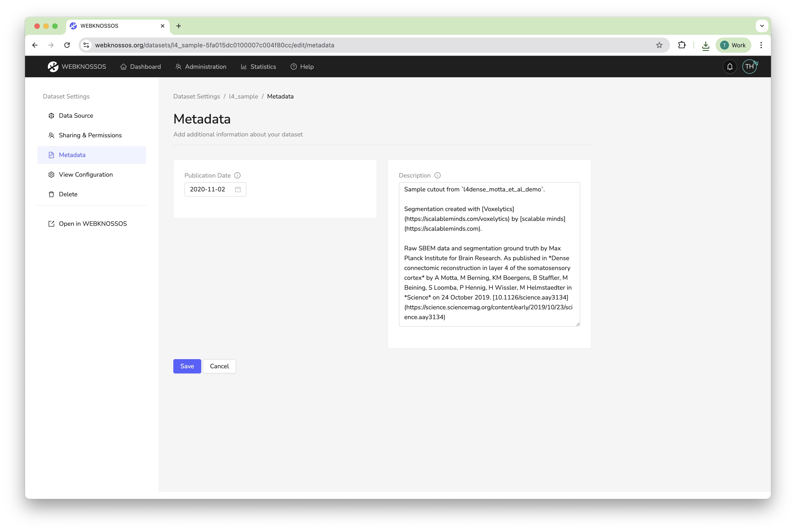
Task: Open the TH user avatar menu
Action: point(749,67)
